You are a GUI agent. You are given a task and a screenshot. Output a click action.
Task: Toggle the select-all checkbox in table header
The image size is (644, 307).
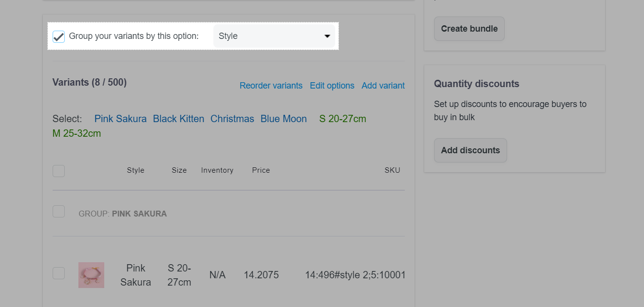tap(58, 171)
